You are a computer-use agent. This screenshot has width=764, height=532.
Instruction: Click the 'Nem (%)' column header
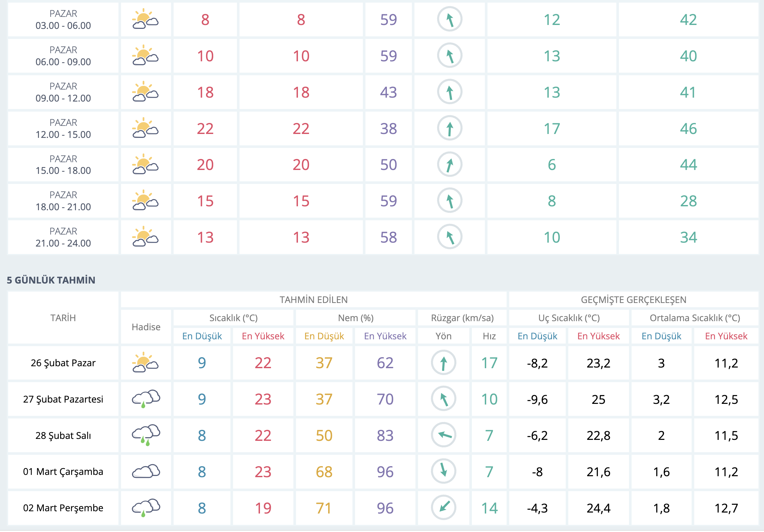pos(356,318)
